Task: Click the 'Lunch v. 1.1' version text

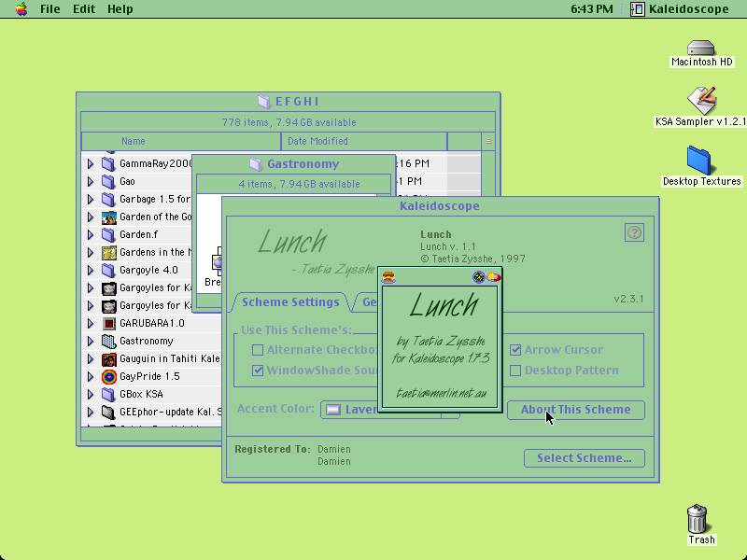Action: click(448, 246)
